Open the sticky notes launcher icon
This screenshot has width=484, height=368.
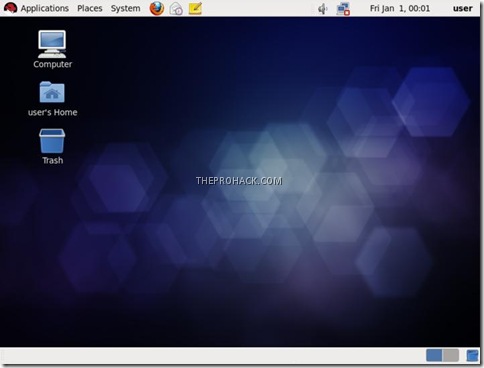[x=195, y=8]
